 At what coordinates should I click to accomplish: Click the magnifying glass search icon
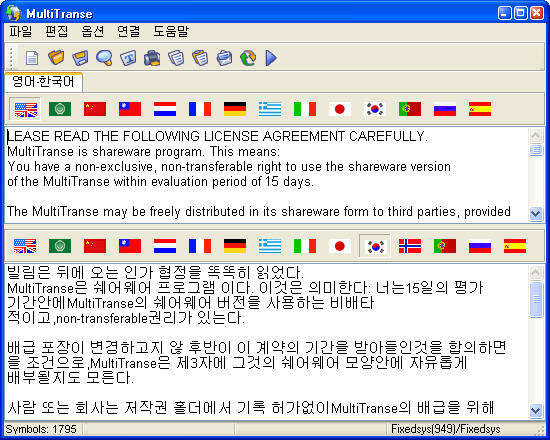click(x=104, y=58)
